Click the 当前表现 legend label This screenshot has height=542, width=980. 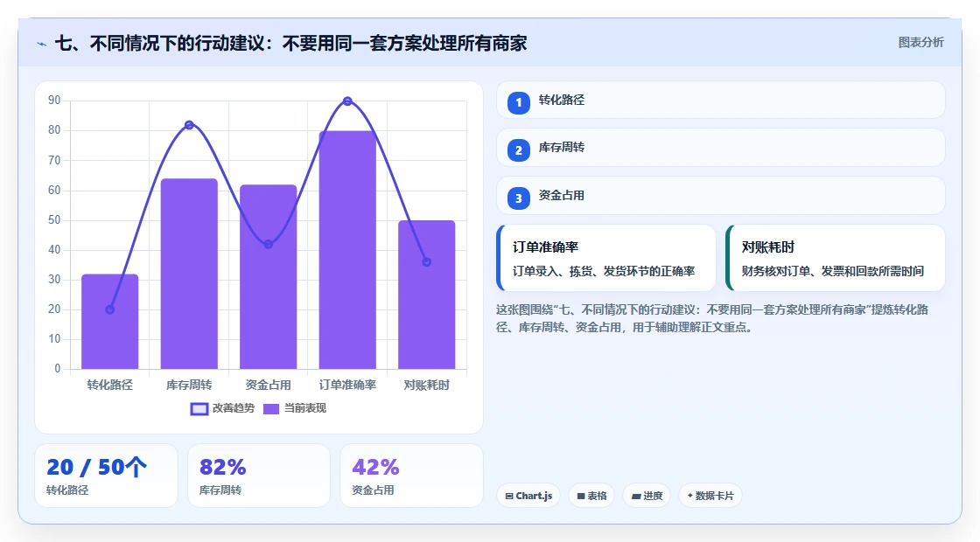(305, 408)
